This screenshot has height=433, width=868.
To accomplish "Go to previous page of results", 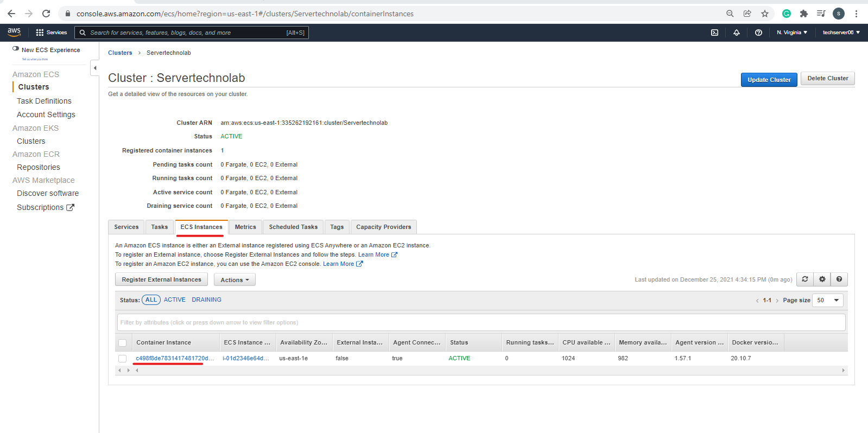I will point(757,301).
